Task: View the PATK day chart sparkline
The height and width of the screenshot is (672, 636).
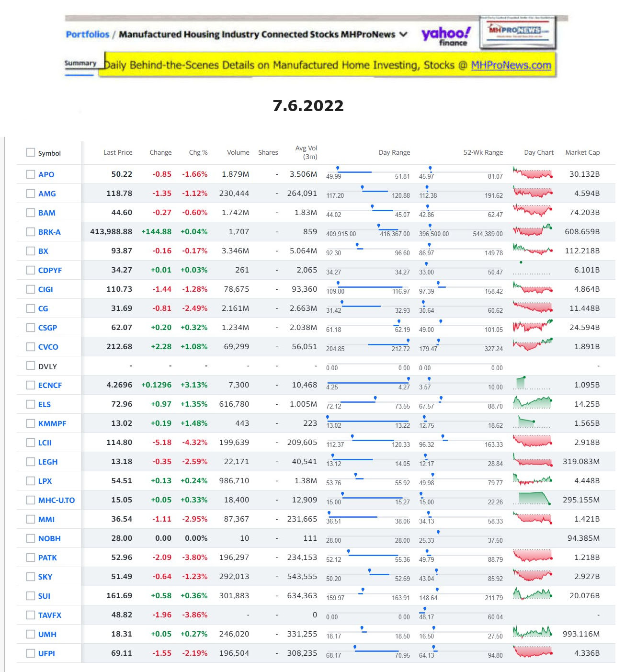Action: point(533,556)
